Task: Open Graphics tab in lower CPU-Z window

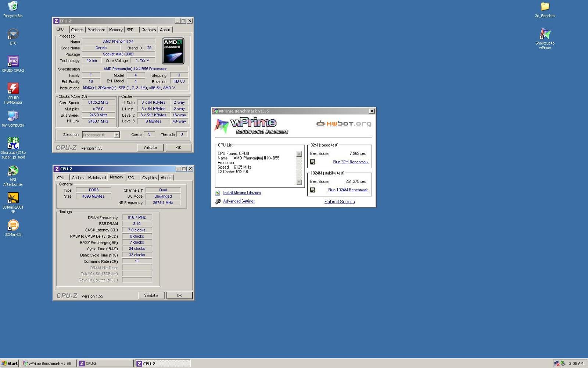Action: pos(149,178)
